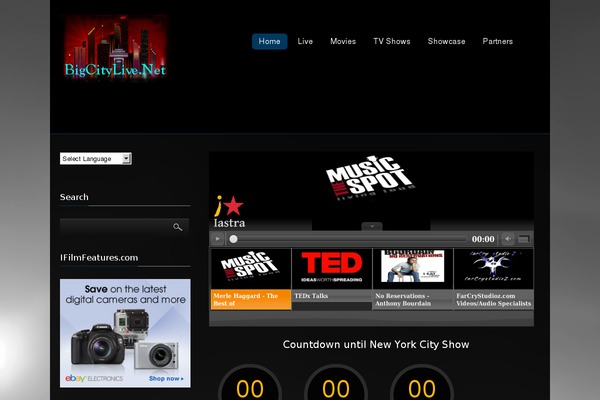Play the video with the play button
The width and height of the screenshot is (600, 400).
(217, 239)
